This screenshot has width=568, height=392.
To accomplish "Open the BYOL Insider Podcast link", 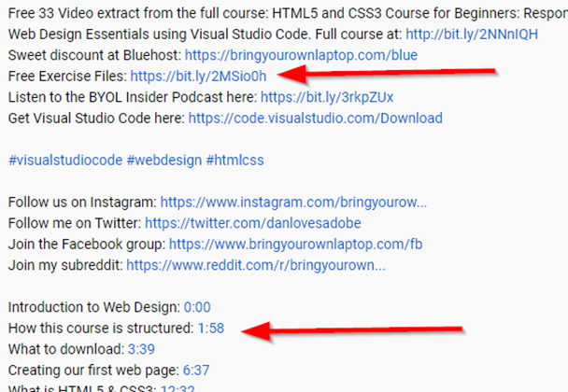I will tap(327, 97).
